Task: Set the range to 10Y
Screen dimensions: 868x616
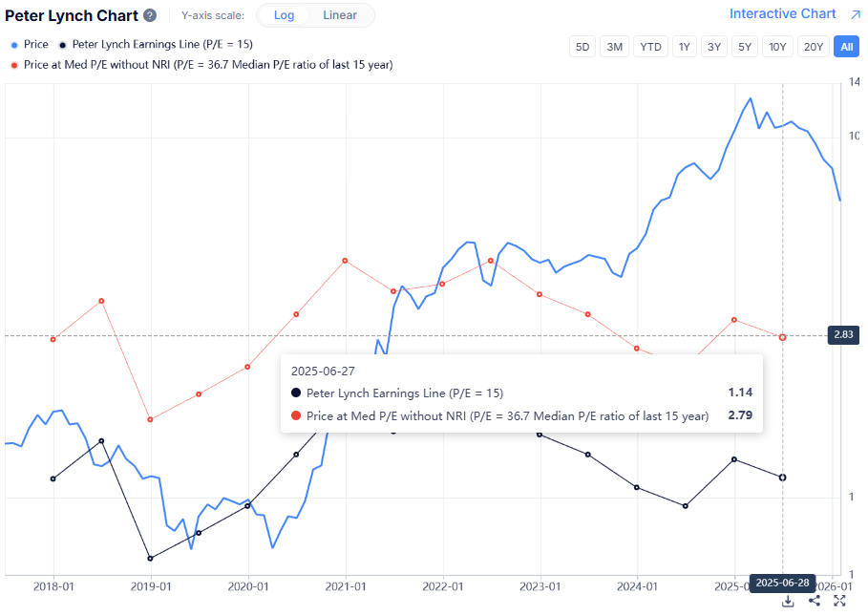Action: pos(778,47)
